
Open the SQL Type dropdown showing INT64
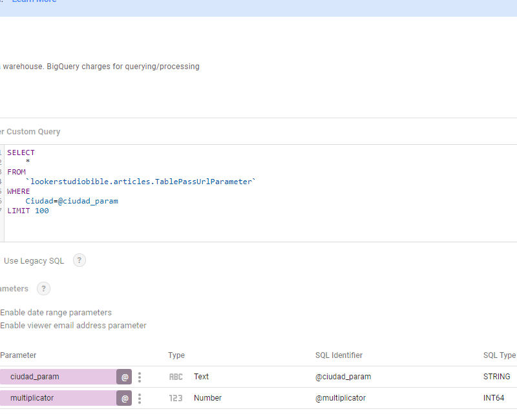[x=494, y=398]
